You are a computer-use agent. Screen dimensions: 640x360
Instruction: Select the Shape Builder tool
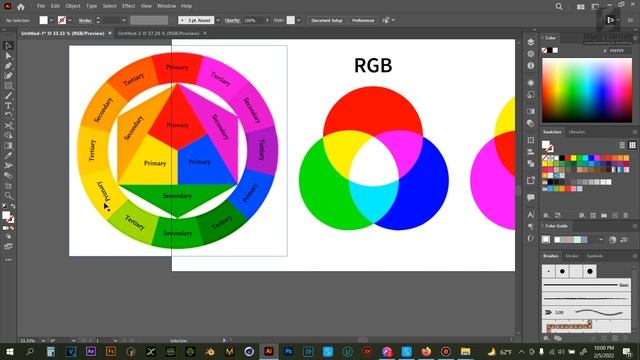tap(8, 136)
